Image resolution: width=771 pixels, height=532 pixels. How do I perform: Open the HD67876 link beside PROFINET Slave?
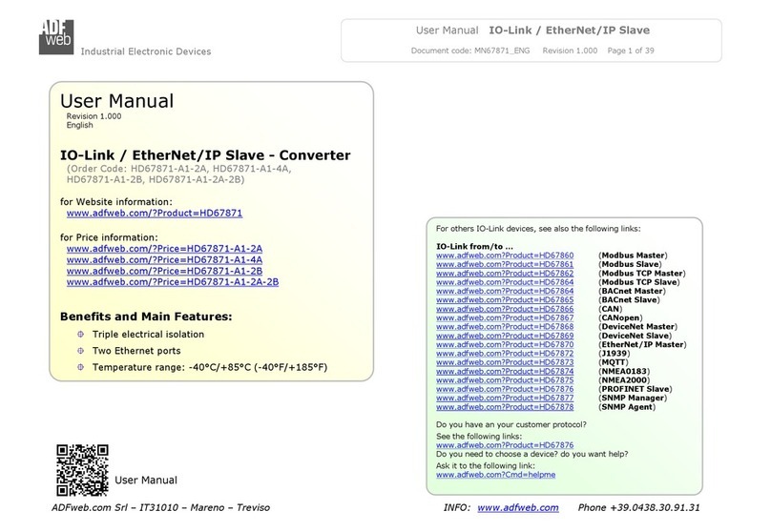coord(505,389)
